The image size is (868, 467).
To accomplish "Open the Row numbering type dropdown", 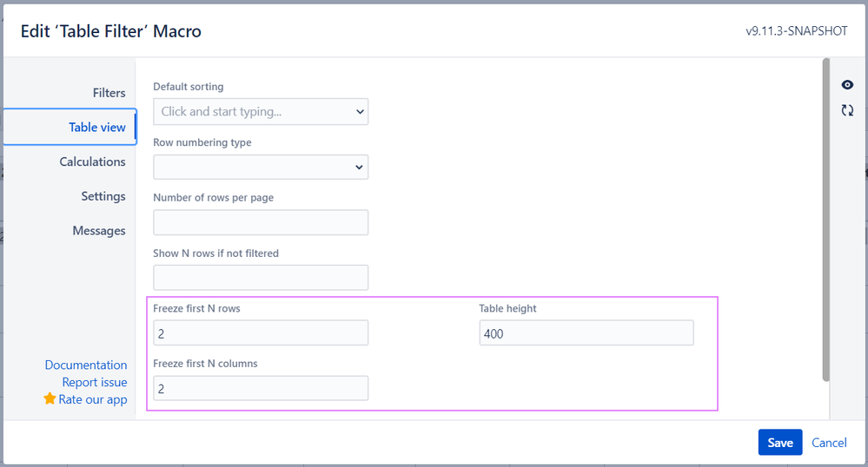I will (261, 168).
